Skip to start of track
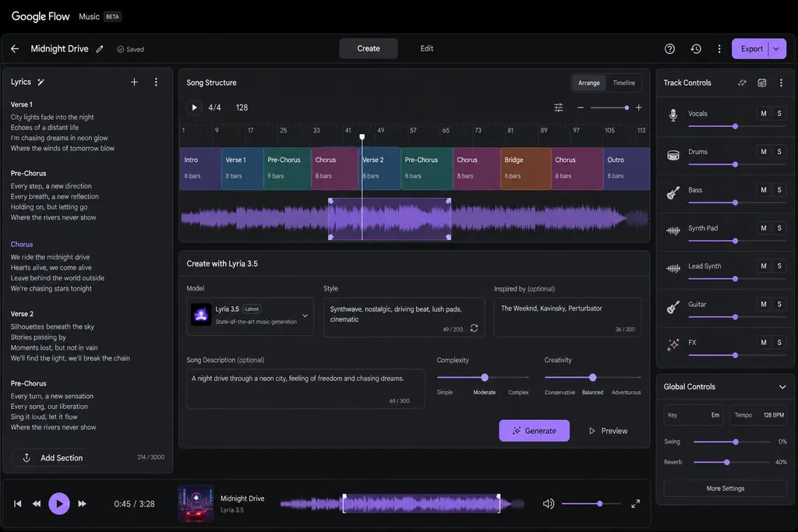Screen dimensions: 798x532 [17, 503]
